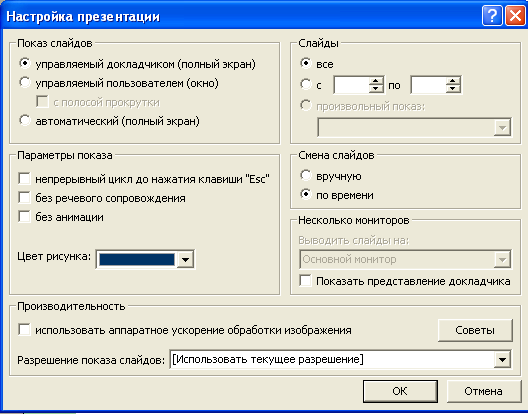Click the Советы button
Image resolution: width=528 pixels, height=414 pixels.
coord(475,330)
